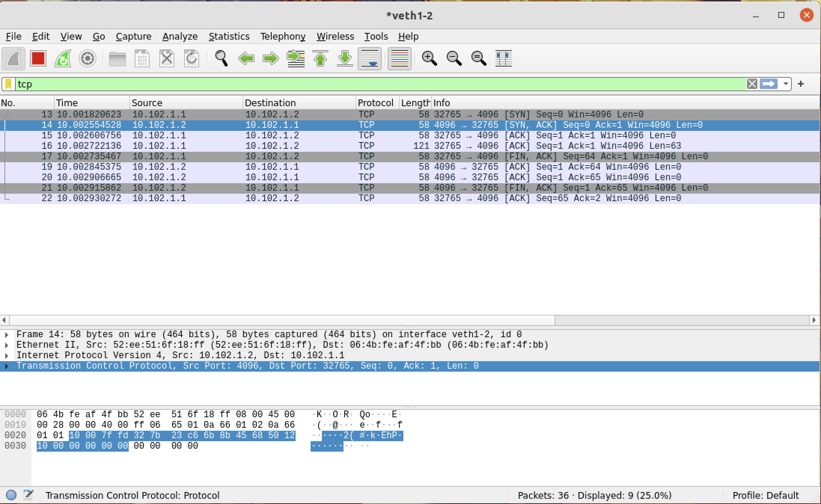Click scroll right arrow of packet list
The width and height of the screenshot is (821, 504).
[x=814, y=320]
